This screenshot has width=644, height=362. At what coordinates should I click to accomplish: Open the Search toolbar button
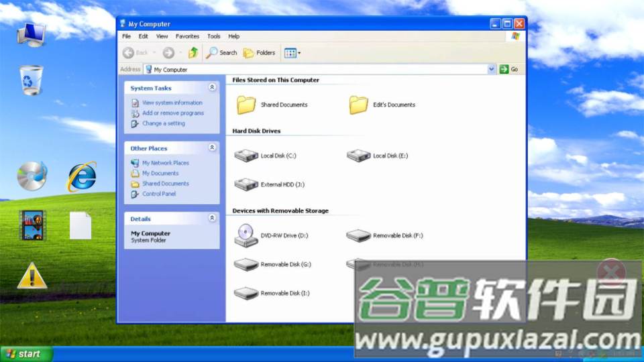(221, 52)
